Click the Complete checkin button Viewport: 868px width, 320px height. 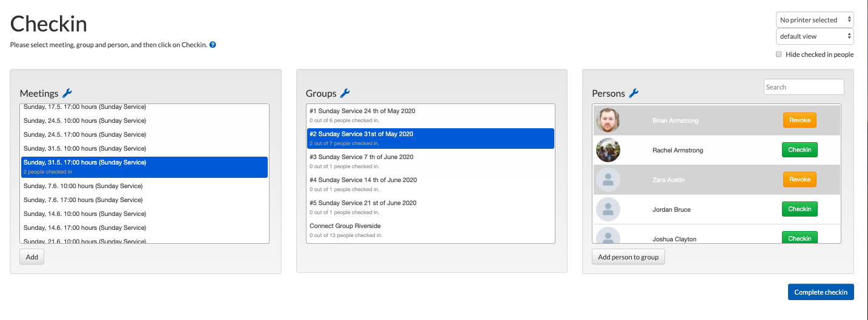[821, 292]
